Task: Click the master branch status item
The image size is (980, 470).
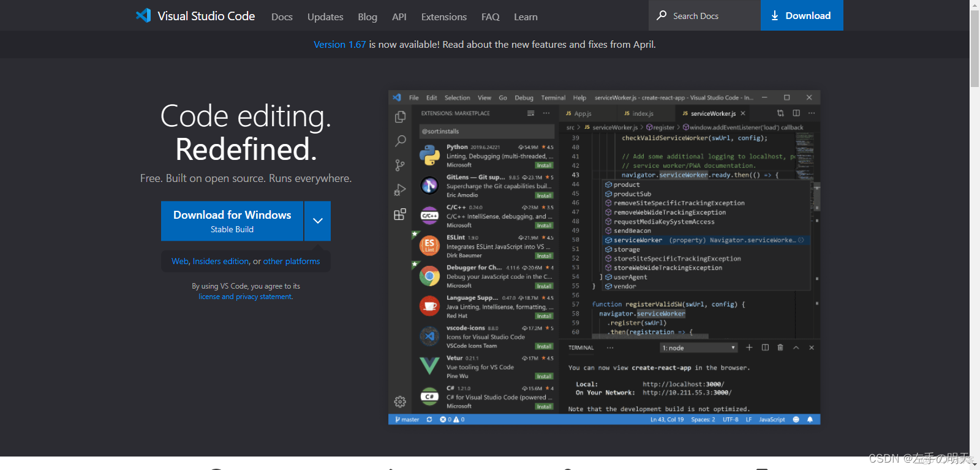Action: [407, 420]
